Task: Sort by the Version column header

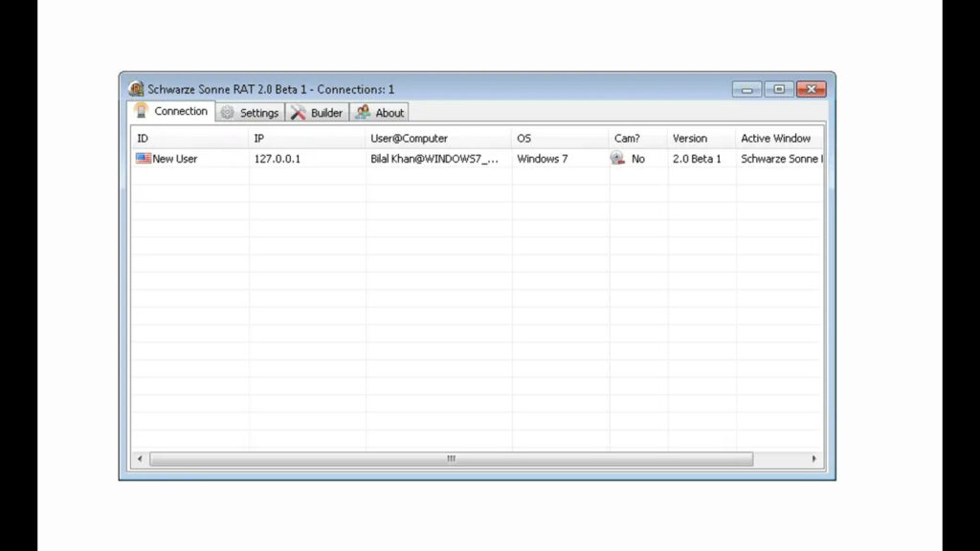Action: (702, 138)
